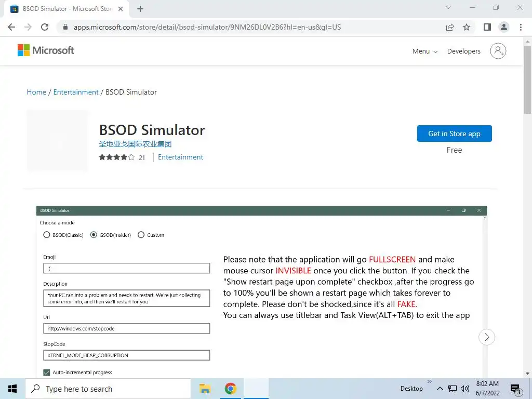Show hidden system tray icons
Image resolution: width=532 pixels, height=399 pixels.
pyautogui.click(x=440, y=389)
